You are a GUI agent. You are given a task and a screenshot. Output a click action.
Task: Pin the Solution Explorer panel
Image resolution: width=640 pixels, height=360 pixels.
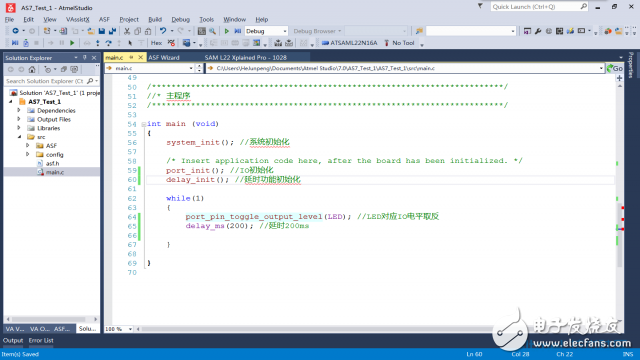85,58
